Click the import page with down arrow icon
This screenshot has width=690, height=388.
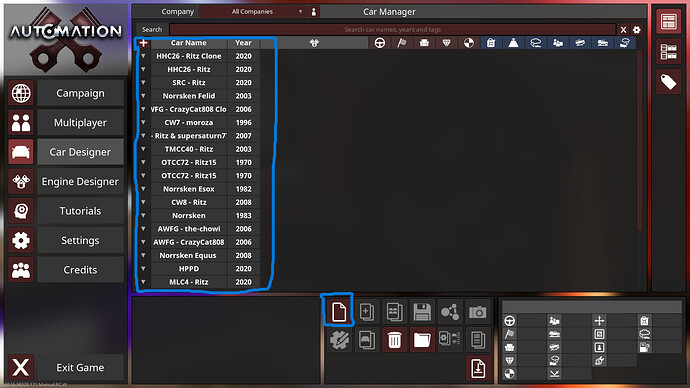coord(478,368)
